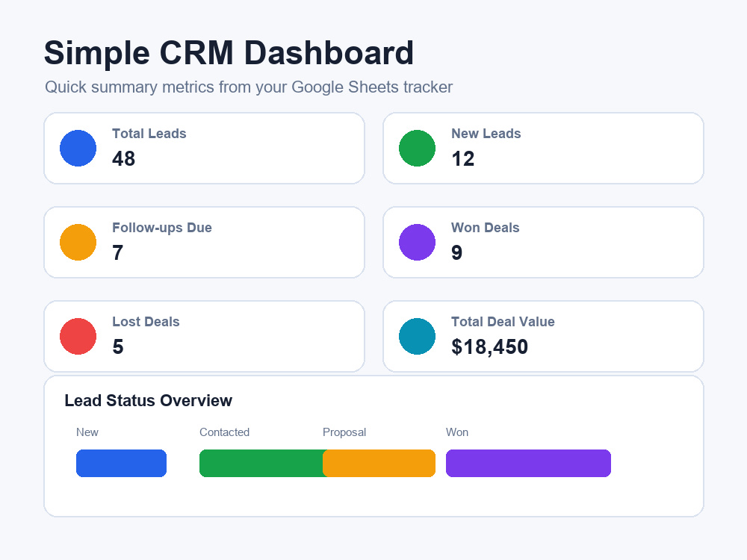This screenshot has width=747, height=560.
Task: Click the 'Quick summary metrics' subtitle text
Action: (x=249, y=87)
